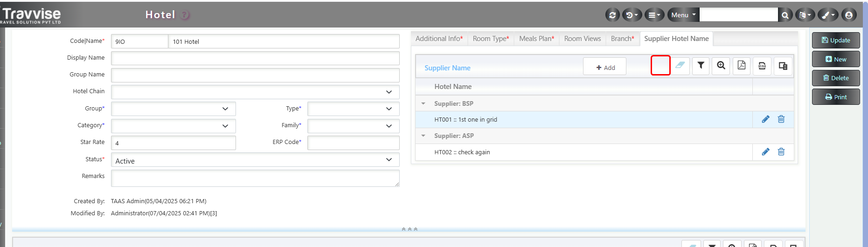
Task: Click the Code field containing 9IO
Action: [x=139, y=41]
